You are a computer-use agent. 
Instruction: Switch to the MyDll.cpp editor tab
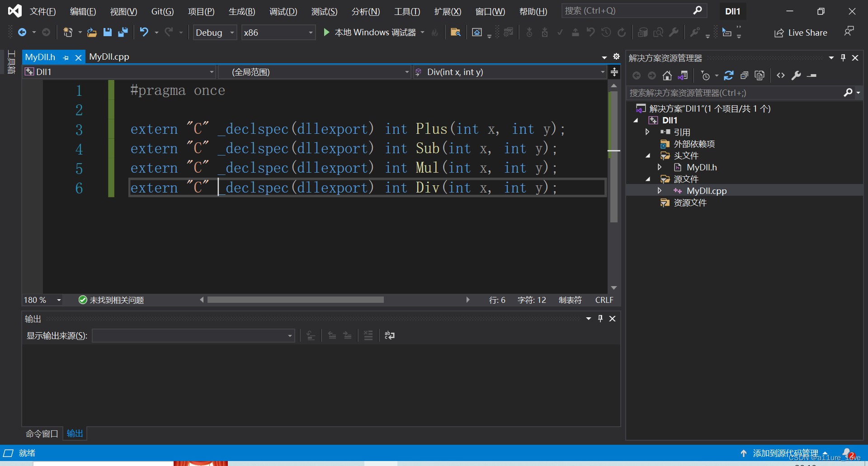[x=109, y=56]
